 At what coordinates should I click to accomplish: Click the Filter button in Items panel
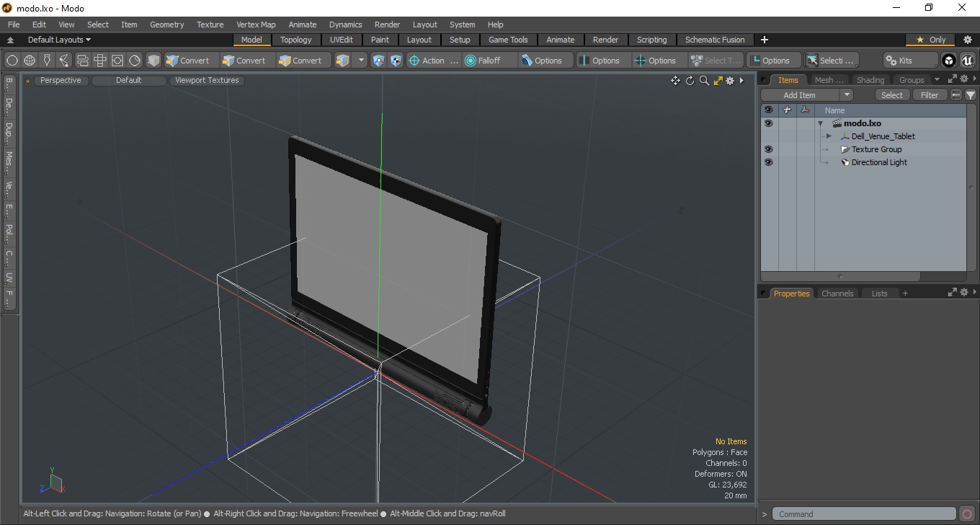[x=930, y=95]
